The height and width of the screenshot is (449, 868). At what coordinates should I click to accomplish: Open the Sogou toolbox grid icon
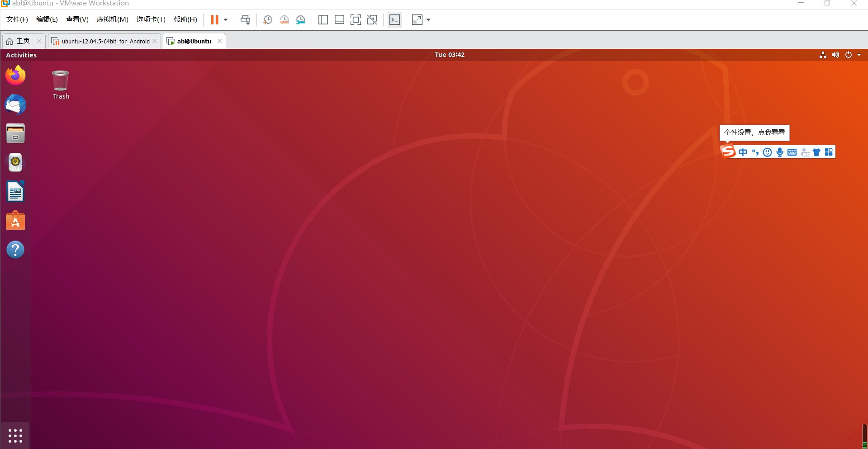point(829,152)
